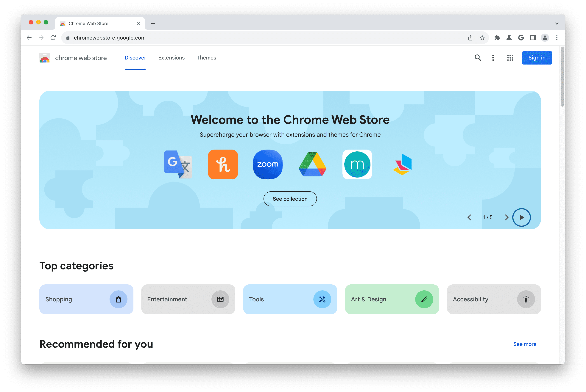Toggle carousel autoplay button
Screen dimensions: 586x392
pyautogui.click(x=522, y=217)
